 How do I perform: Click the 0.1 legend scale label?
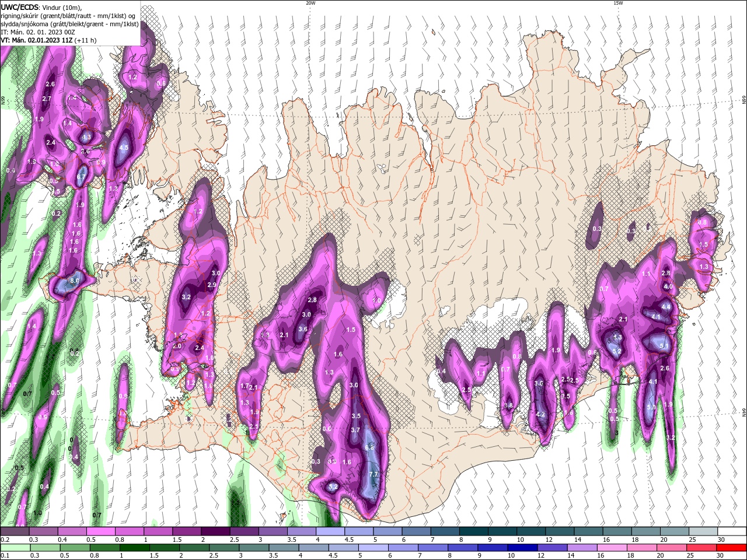[x=5, y=556]
